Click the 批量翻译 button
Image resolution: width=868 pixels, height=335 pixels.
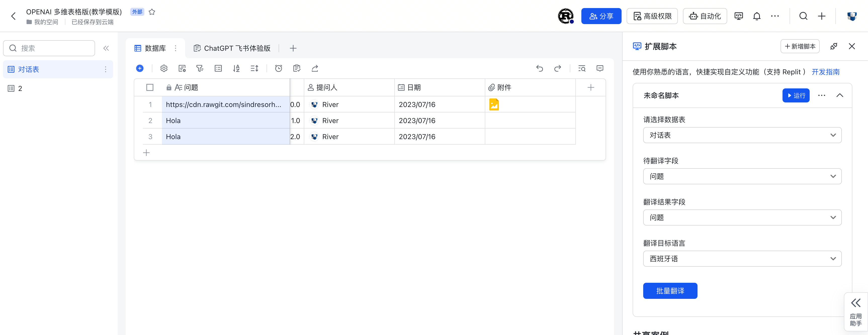670,291
